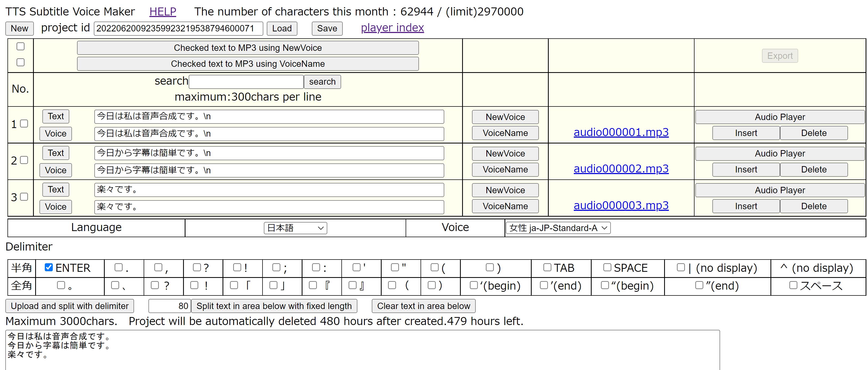Image resolution: width=868 pixels, height=370 pixels.
Task: Tick the checkbox for row 2
Action: pos(24,160)
